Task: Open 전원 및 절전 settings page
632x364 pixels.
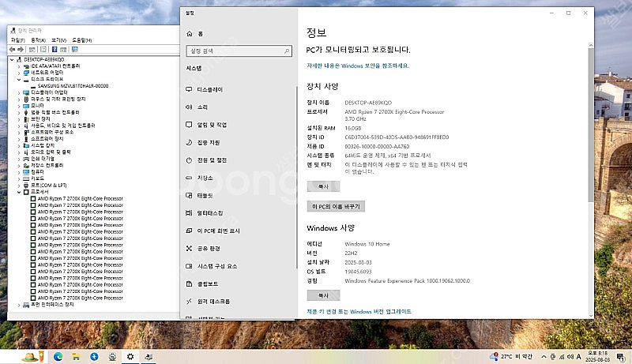Action: click(x=238, y=160)
